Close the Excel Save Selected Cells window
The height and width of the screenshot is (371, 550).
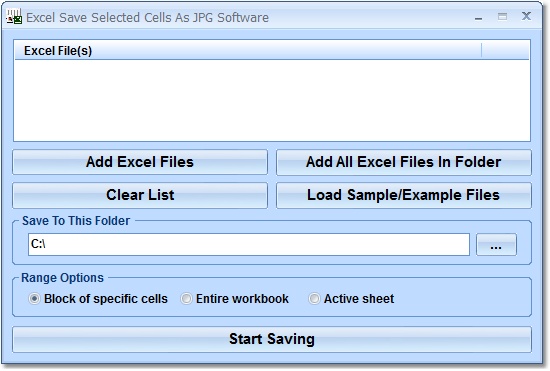tap(526, 16)
